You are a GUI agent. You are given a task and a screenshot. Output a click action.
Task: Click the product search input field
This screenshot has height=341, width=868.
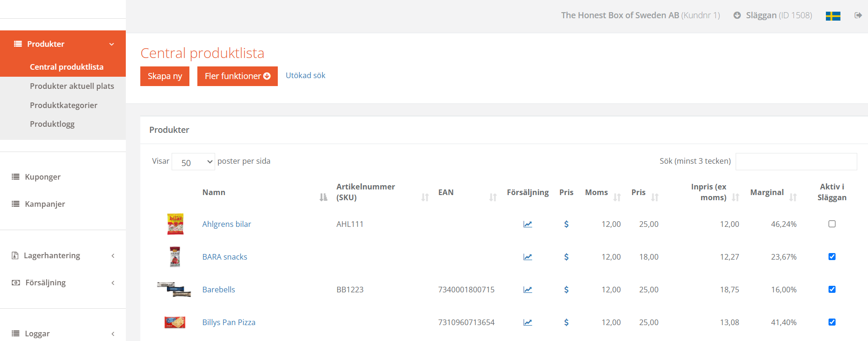[796, 161]
